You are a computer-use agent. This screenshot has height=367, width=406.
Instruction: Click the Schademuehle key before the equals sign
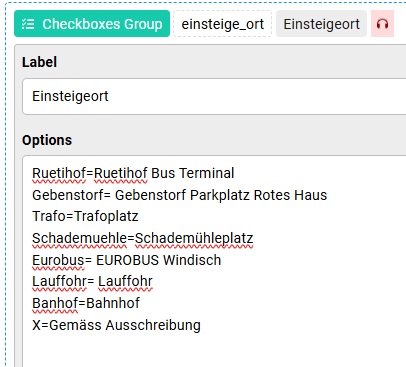[79, 238]
